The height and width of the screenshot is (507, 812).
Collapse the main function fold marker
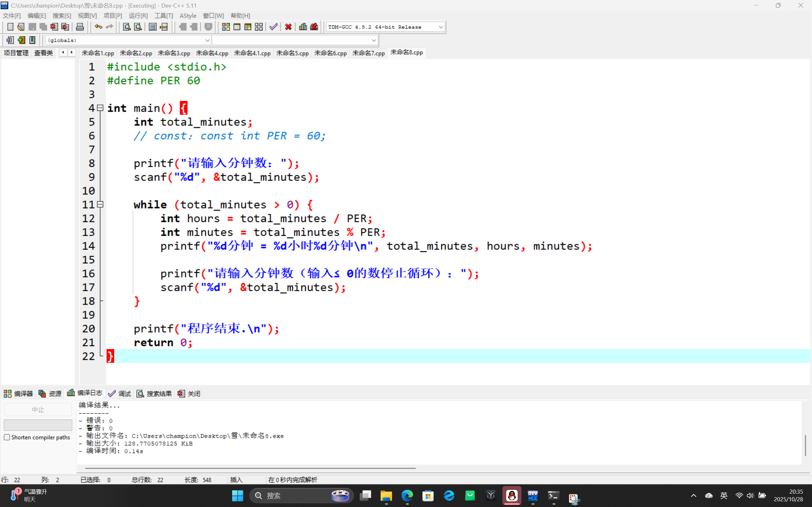(100, 108)
